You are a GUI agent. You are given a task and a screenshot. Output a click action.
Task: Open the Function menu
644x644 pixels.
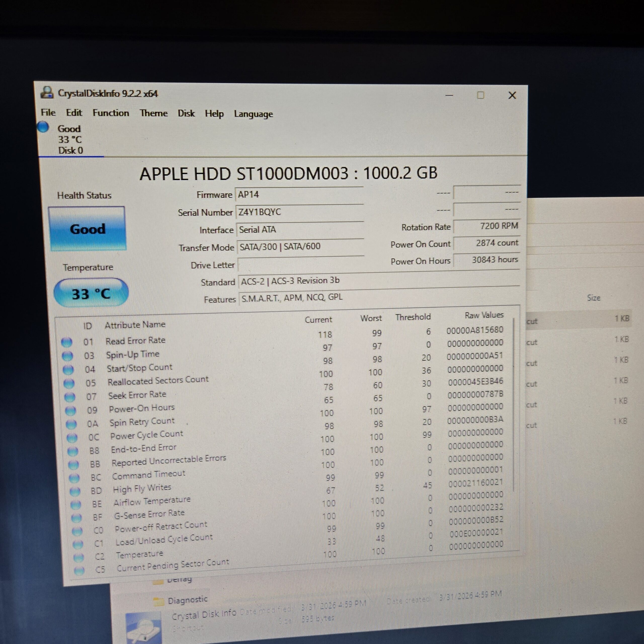coord(111,113)
